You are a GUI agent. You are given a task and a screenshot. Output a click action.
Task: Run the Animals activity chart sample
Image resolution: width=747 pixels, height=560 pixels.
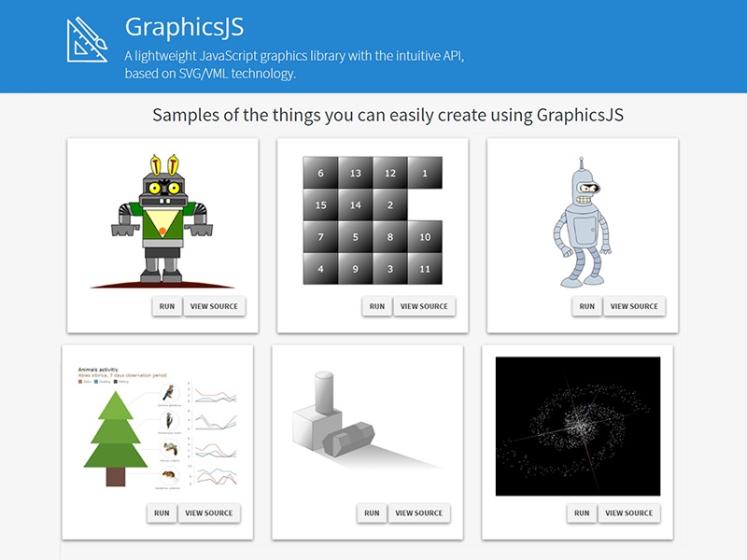click(162, 512)
